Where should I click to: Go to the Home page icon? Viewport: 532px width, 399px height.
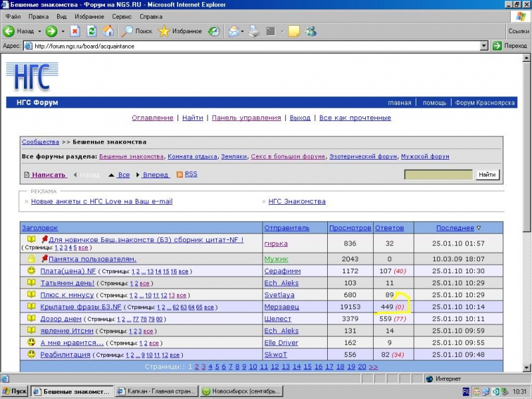(108, 31)
